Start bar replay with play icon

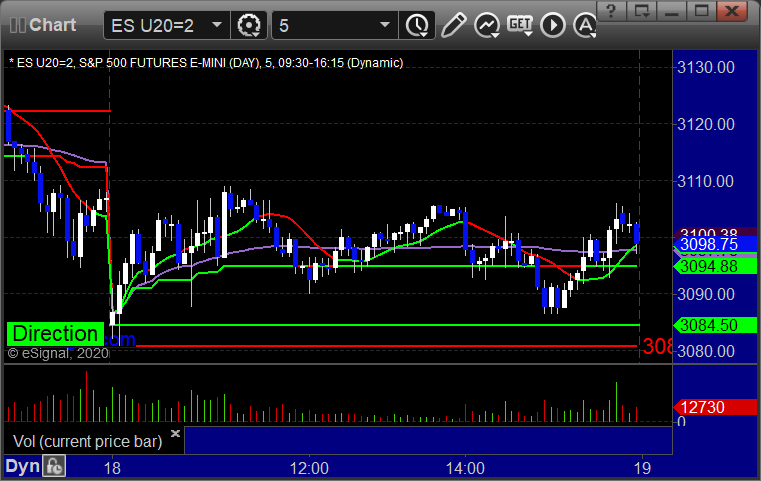[x=553, y=25]
